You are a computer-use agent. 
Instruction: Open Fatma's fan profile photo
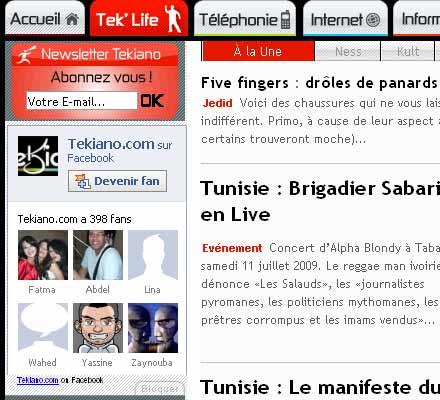(43, 255)
